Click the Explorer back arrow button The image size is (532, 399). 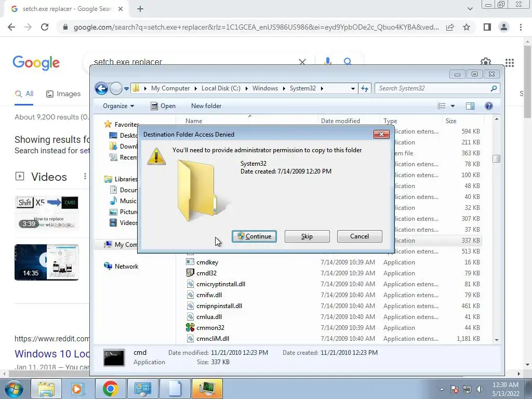click(101, 88)
